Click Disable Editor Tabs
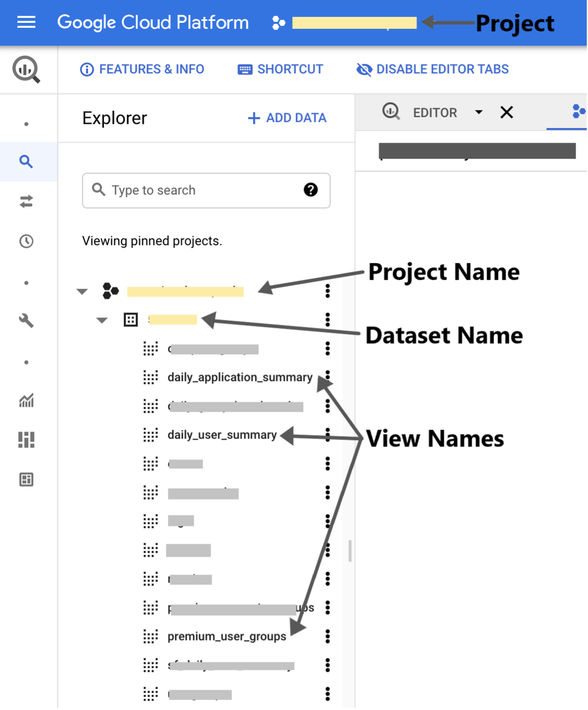 click(x=433, y=69)
